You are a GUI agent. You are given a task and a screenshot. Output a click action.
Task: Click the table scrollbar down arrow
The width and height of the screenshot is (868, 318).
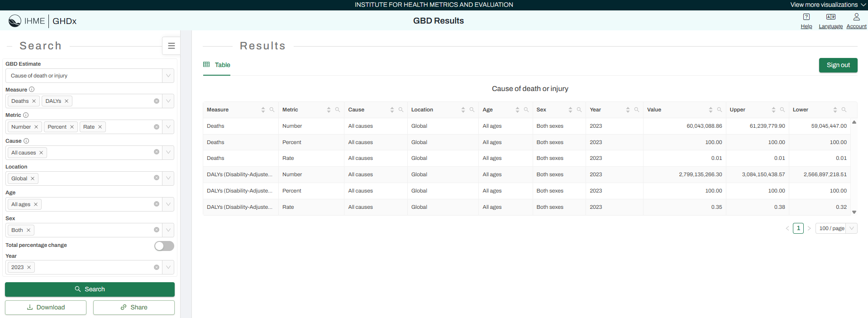coord(854,212)
